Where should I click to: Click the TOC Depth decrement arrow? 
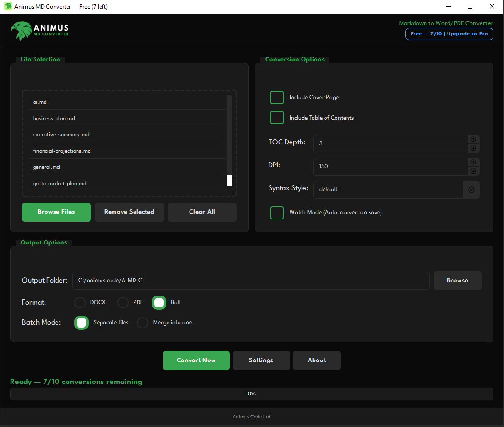(x=473, y=149)
